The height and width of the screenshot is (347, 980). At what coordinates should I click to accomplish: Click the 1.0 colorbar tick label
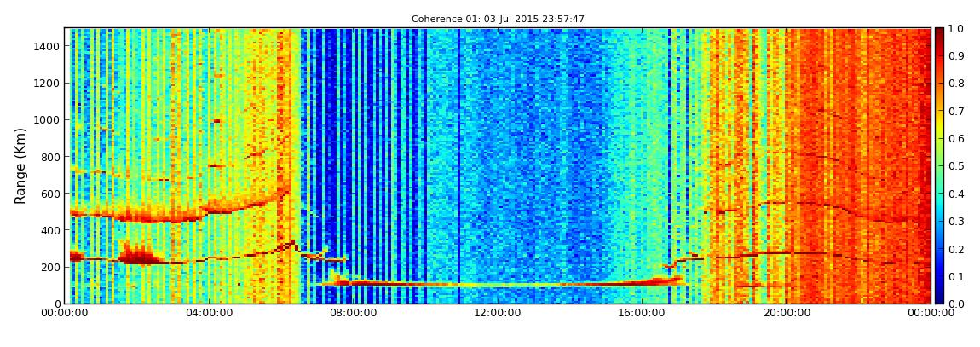[x=955, y=29]
